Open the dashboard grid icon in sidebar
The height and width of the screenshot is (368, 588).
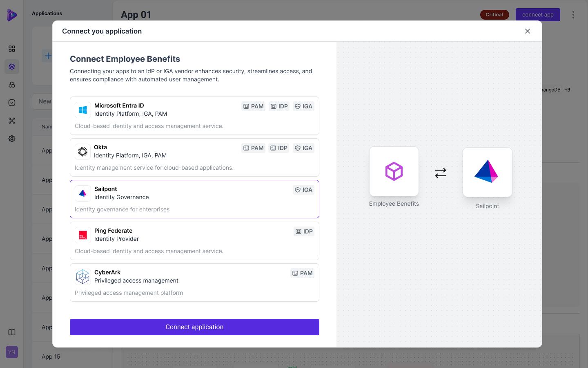point(12,49)
